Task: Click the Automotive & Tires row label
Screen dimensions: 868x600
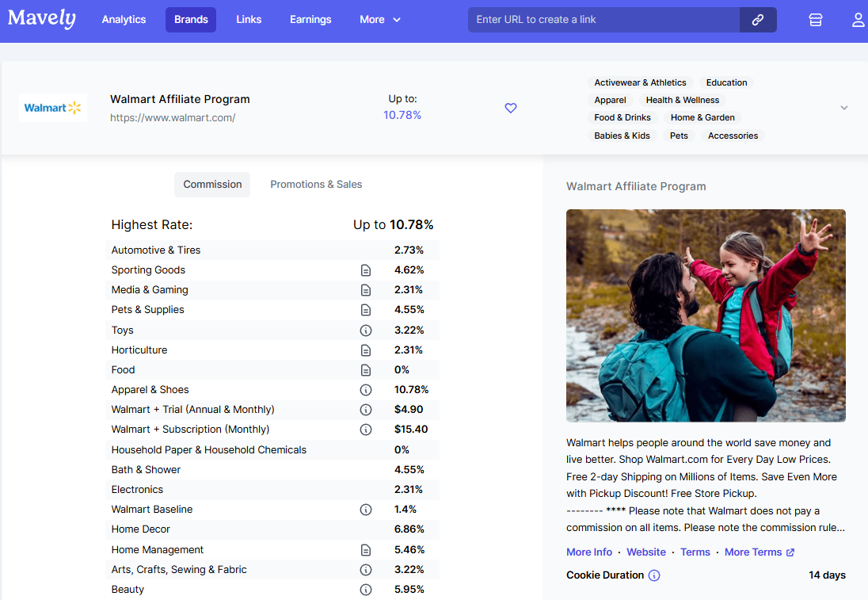Action: click(x=155, y=250)
